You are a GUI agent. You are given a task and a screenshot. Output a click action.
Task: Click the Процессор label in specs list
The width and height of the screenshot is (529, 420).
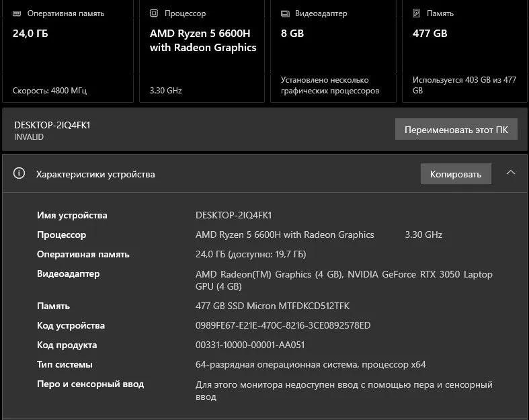click(61, 235)
